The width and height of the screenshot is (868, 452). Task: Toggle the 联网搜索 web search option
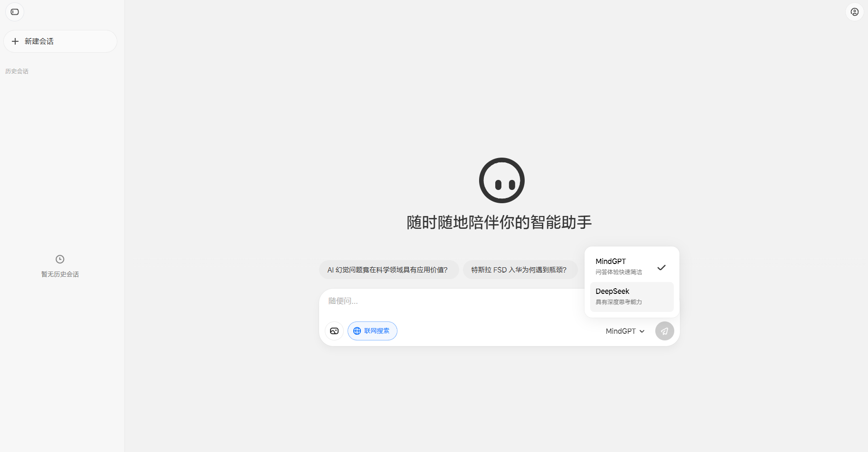[372, 331]
